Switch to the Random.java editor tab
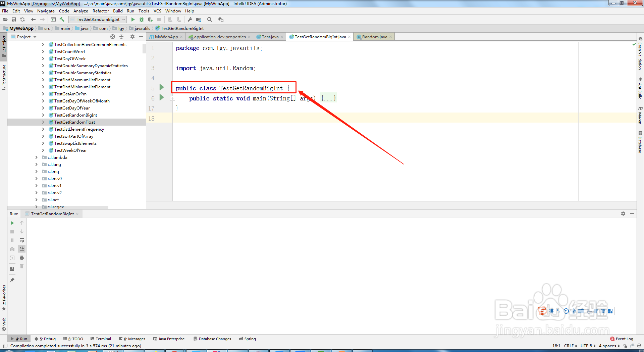The height and width of the screenshot is (352, 644). [x=375, y=37]
